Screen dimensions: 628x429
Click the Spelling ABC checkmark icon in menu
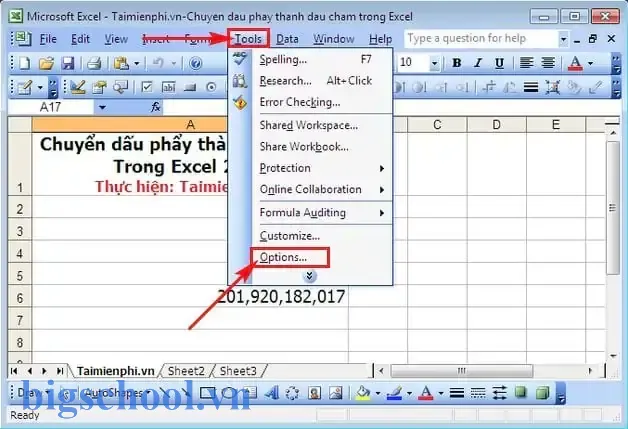tap(240, 59)
